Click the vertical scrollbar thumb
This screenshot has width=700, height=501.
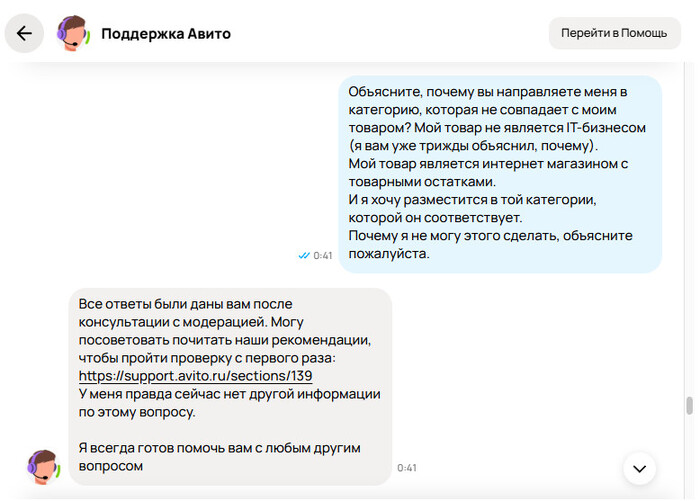(x=688, y=406)
